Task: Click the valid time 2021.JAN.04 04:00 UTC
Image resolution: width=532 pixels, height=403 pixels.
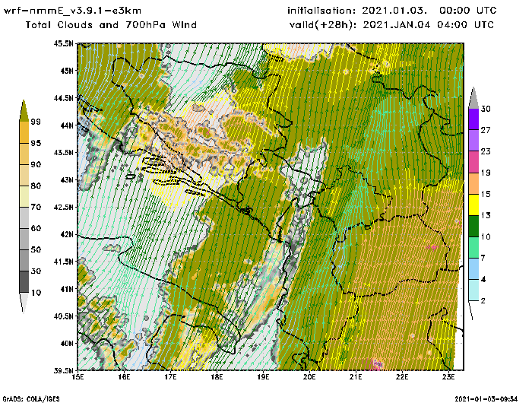Action: 429,25
